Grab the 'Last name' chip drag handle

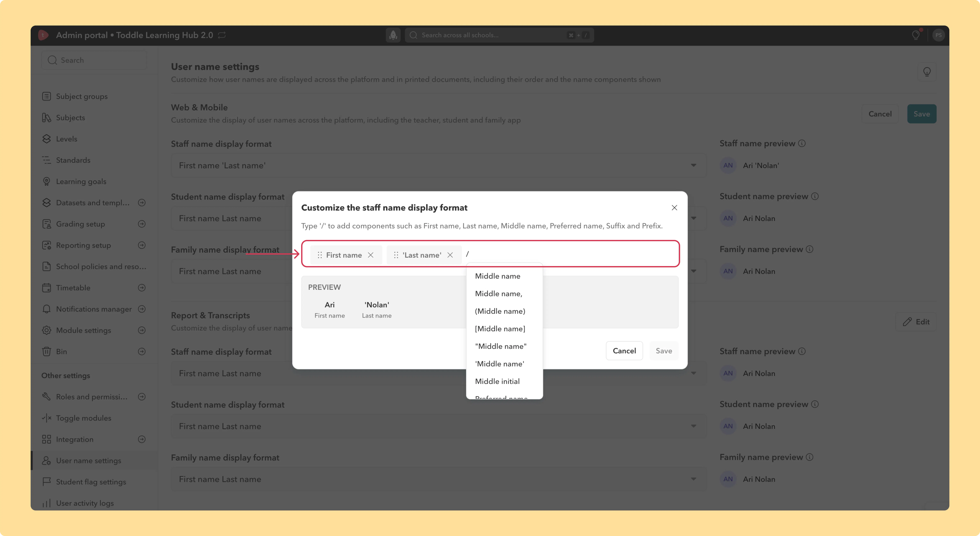tap(396, 255)
